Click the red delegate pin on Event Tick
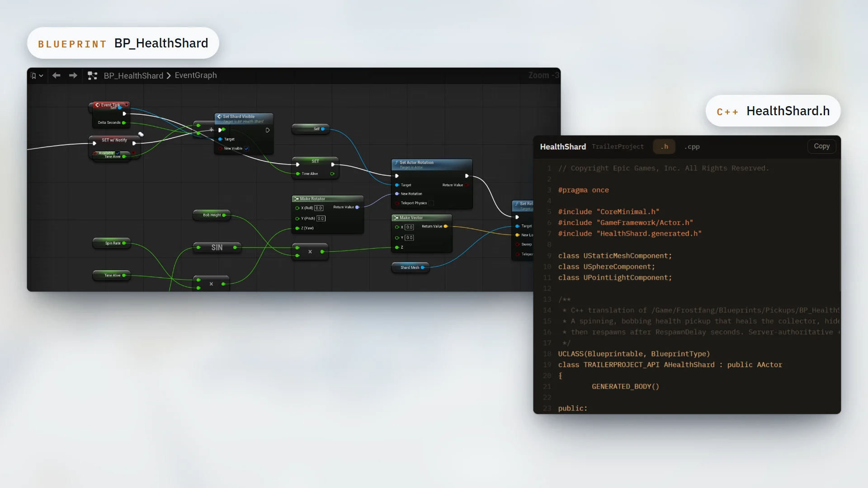The width and height of the screenshot is (868, 488). click(x=127, y=105)
